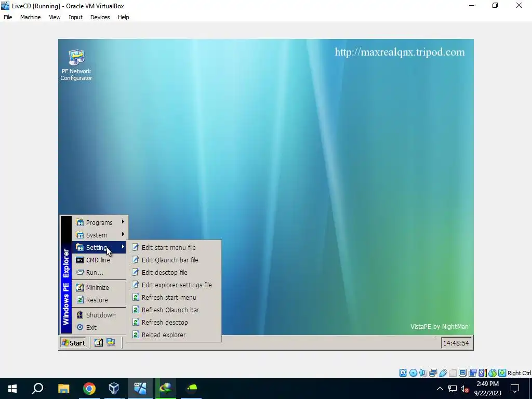Open Edit explorer settings file
532x399 pixels.
tap(174, 285)
